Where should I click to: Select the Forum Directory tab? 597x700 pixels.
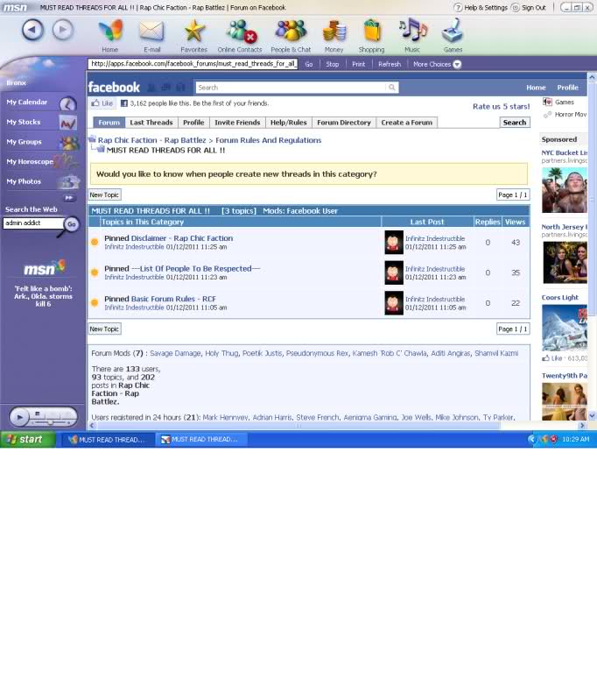(x=343, y=123)
